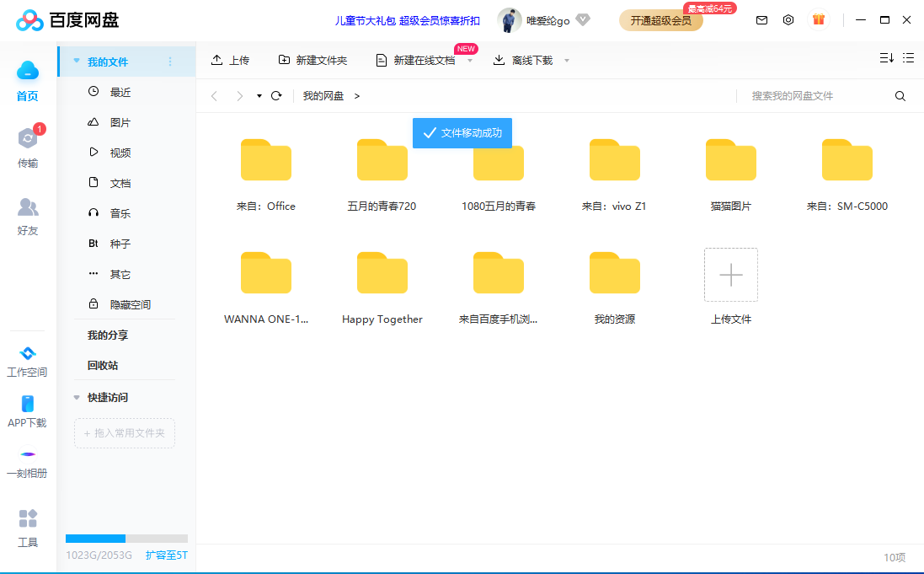
Task: Select the 图片 (Pictures) category
Action: point(122,121)
